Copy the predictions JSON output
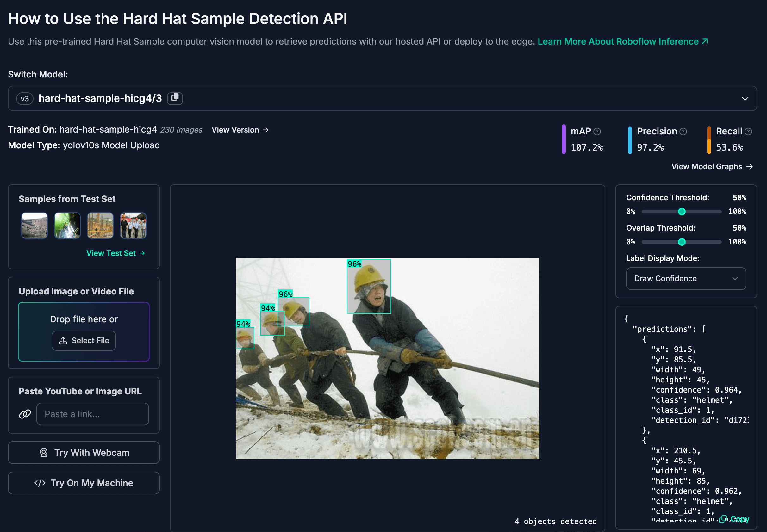 [x=735, y=519]
